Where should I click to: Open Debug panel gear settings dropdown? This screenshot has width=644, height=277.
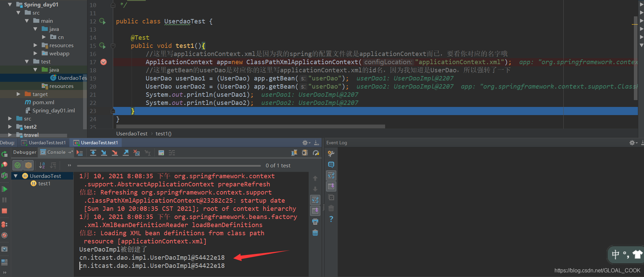[306, 143]
